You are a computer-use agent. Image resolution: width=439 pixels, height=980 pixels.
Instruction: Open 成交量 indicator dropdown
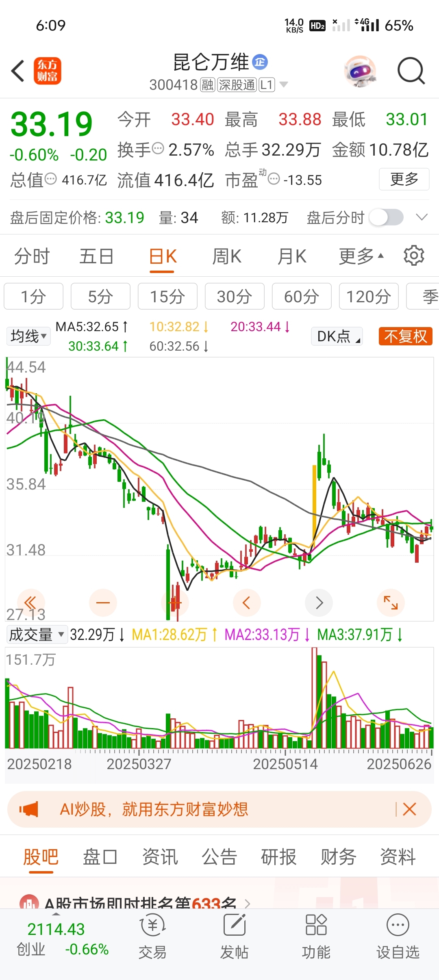(37, 634)
